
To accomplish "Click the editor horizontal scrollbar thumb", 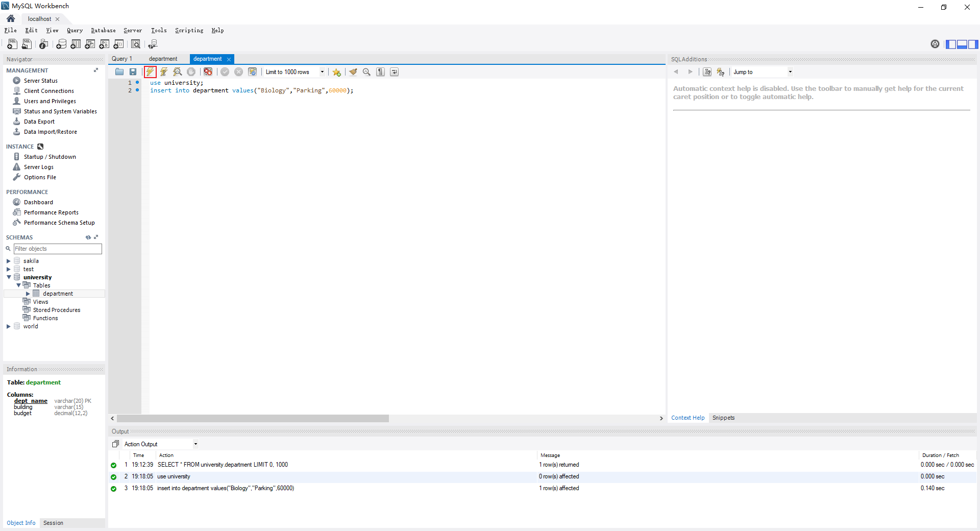I will pyautogui.click(x=253, y=419).
